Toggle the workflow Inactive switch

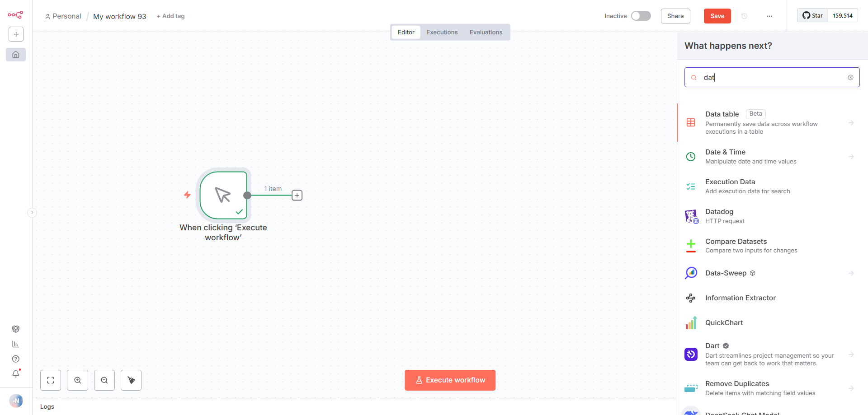(x=641, y=16)
